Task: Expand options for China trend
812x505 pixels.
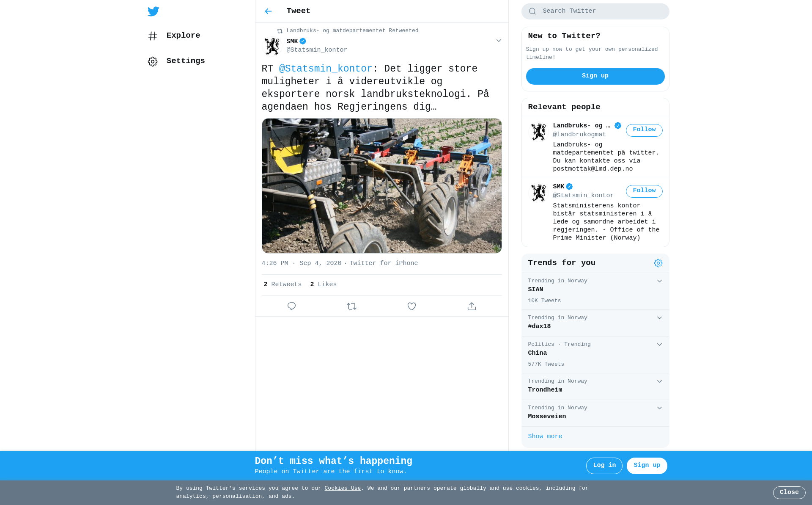Action: point(659,345)
